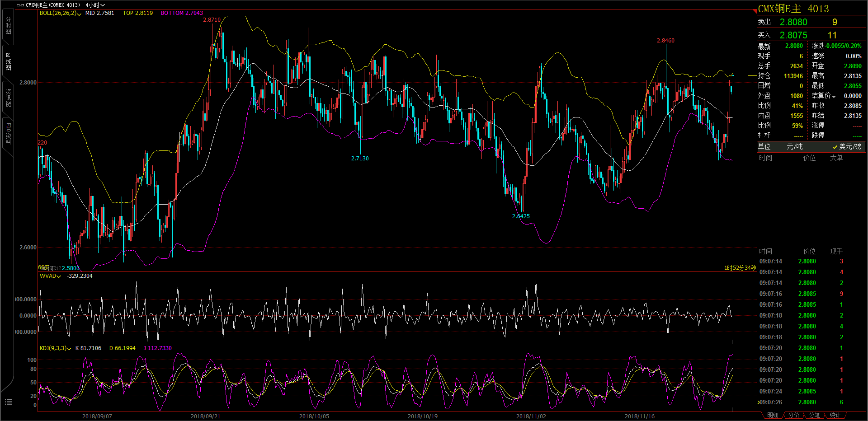The height and width of the screenshot is (421, 868).
Task: Click the 最高 2.8135 value
Action: tap(853, 76)
